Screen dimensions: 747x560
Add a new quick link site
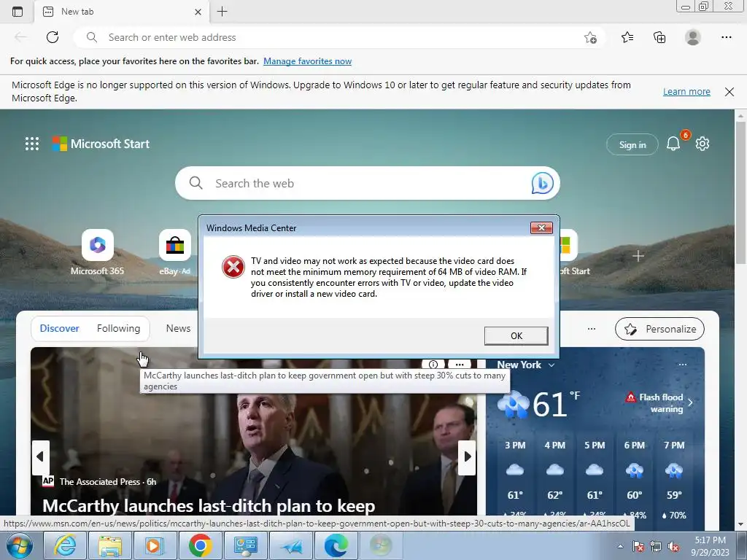[638, 256]
